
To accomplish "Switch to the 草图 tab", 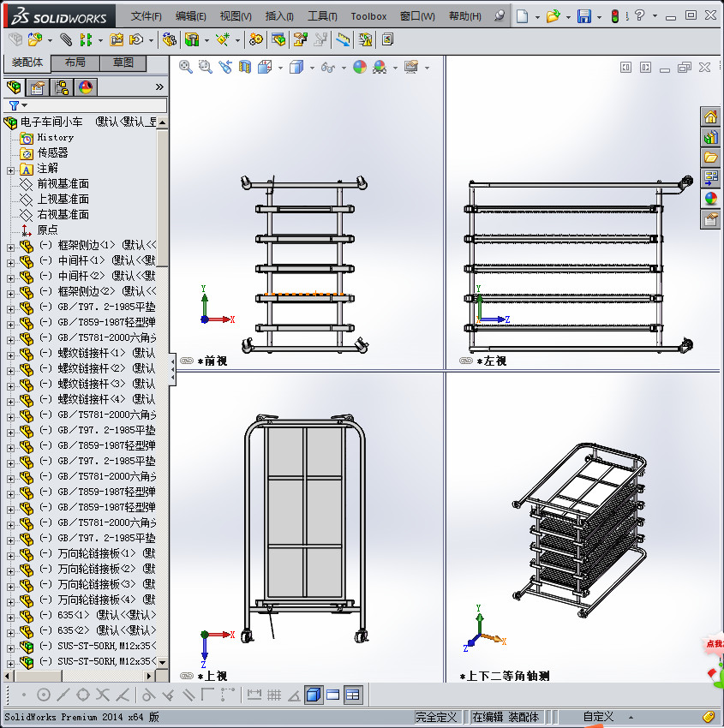I will (x=123, y=63).
